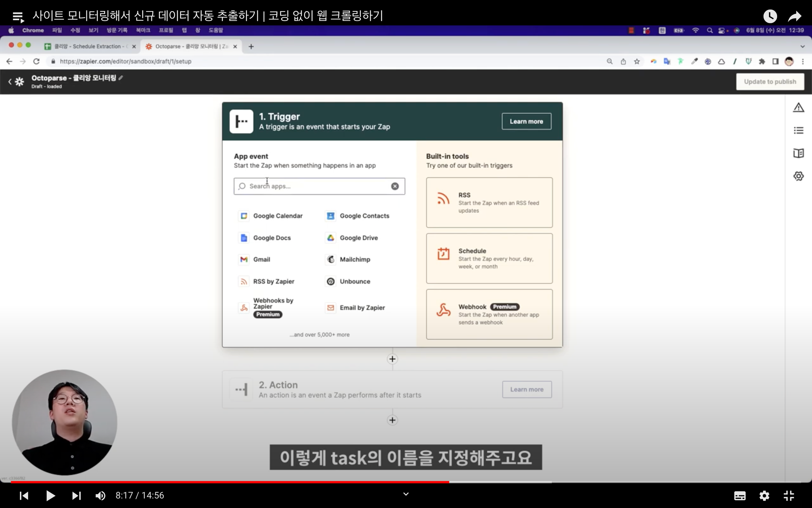Add video to Watch Later
The image size is (812, 508).
coord(770,16)
